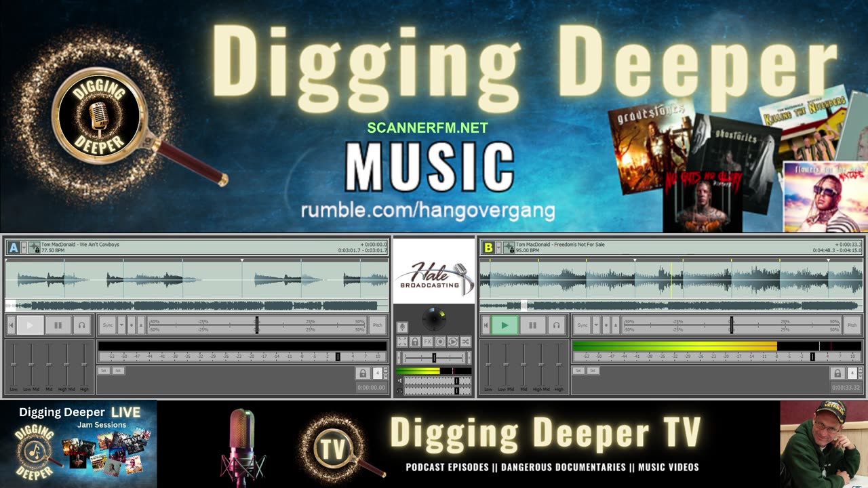Jump to cue start on Deck B
The width and height of the screenshot is (868, 488).
pyautogui.click(x=486, y=325)
